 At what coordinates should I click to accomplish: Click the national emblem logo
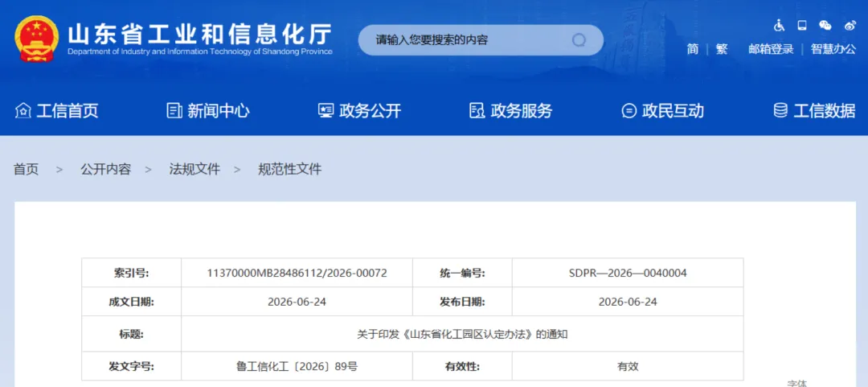click(x=36, y=39)
